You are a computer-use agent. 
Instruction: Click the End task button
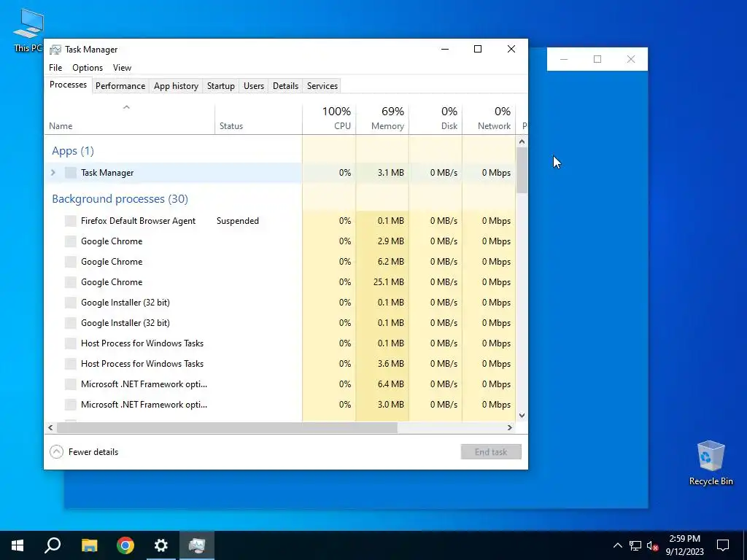[x=491, y=452]
